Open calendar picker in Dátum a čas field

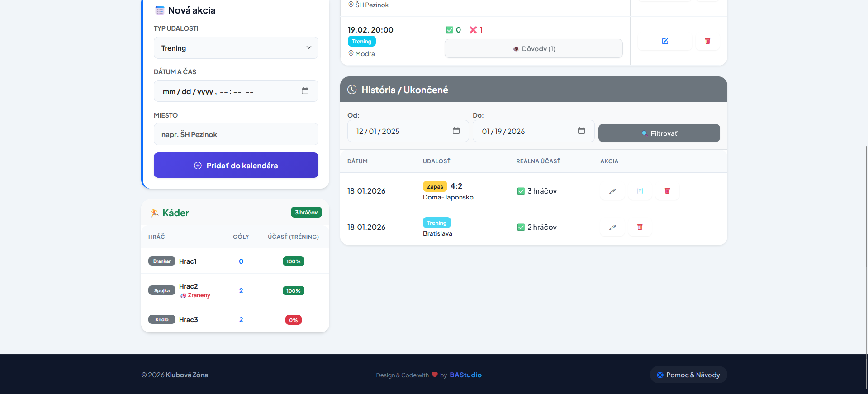coord(305,91)
